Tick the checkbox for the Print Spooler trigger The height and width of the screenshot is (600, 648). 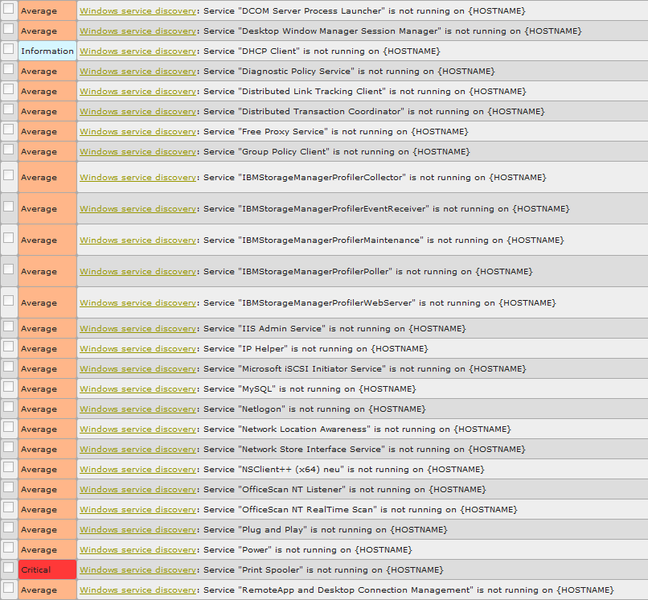click(x=9, y=568)
